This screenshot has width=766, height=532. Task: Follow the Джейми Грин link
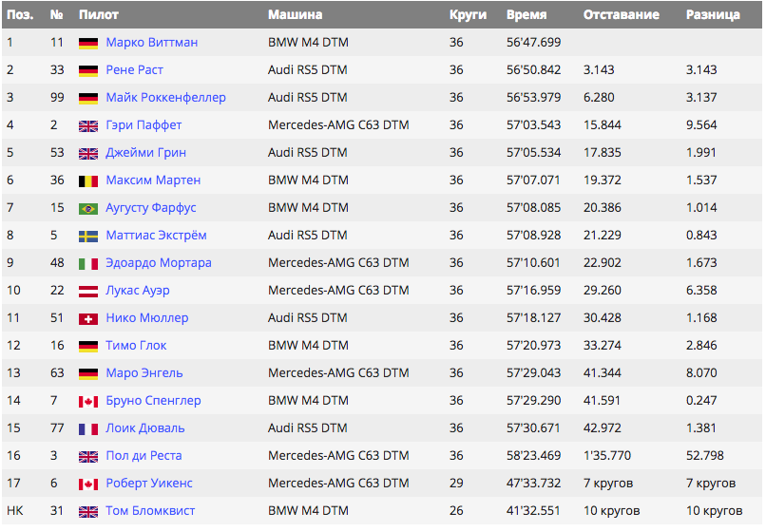pos(145,153)
